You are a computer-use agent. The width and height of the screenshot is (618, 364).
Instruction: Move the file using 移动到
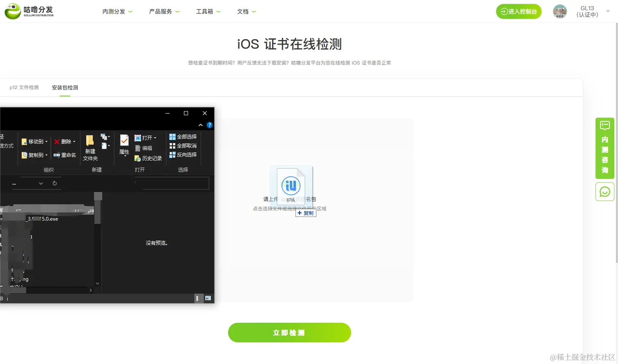pos(34,141)
